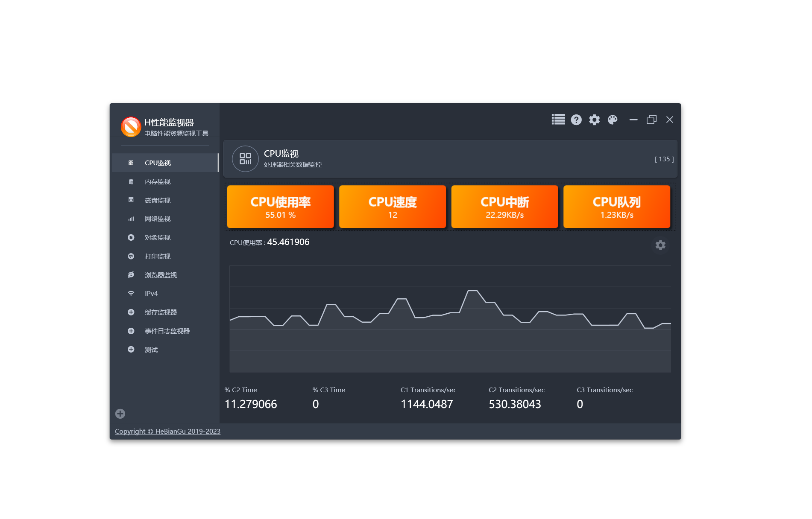Click the CPU使用率 orange tile
812x519 pixels.
pyautogui.click(x=280, y=207)
